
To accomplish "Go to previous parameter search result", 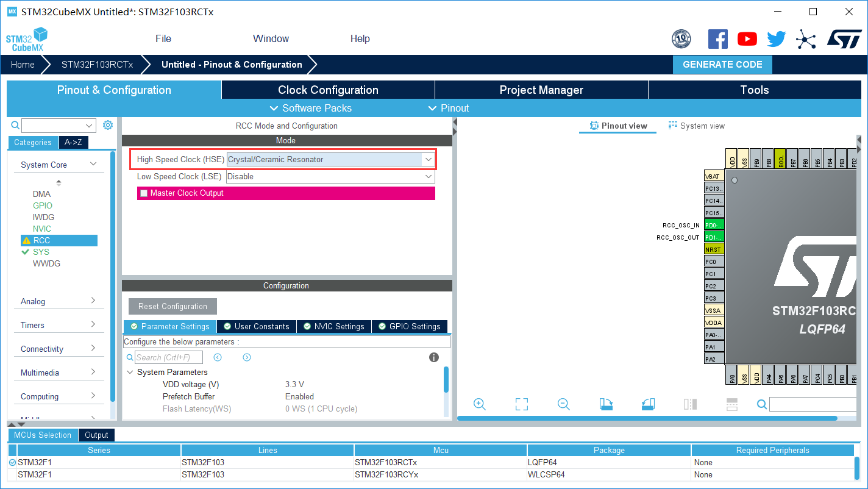I will [x=218, y=357].
